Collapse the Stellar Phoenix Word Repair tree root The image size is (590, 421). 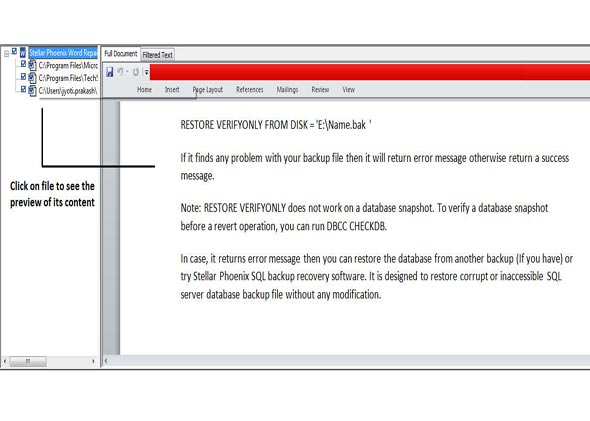6,54
